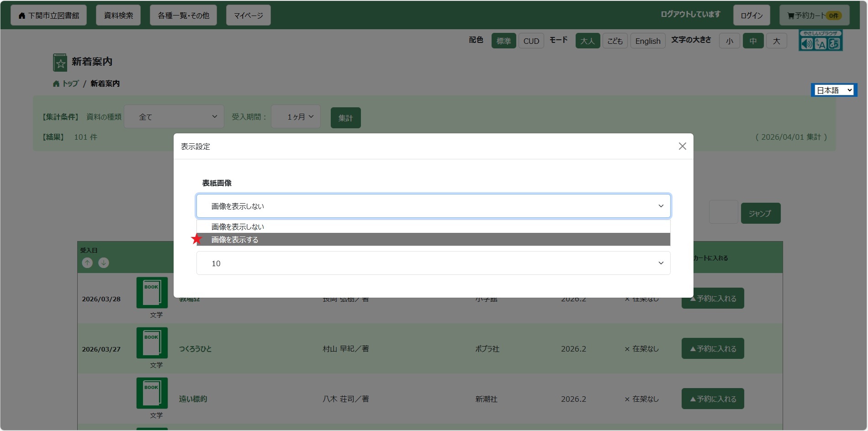Click the hiragana あ ruby icon

[834, 43]
